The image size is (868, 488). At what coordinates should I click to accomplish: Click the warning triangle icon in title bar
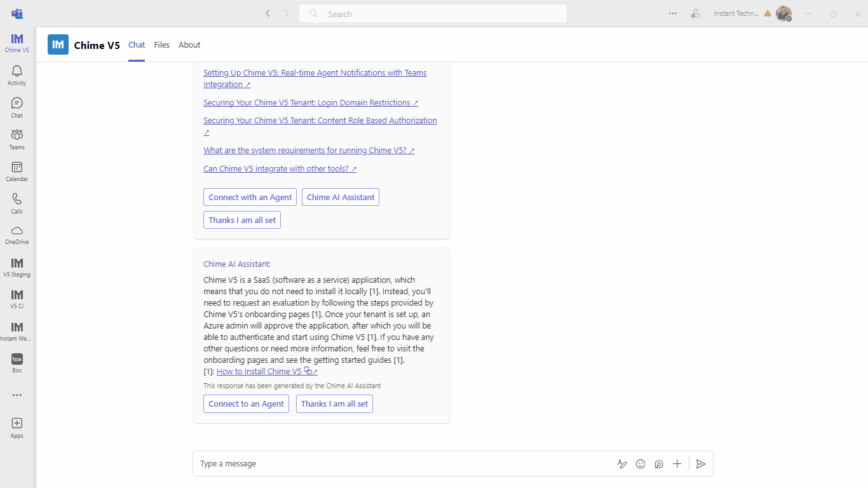click(x=768, y=13)
